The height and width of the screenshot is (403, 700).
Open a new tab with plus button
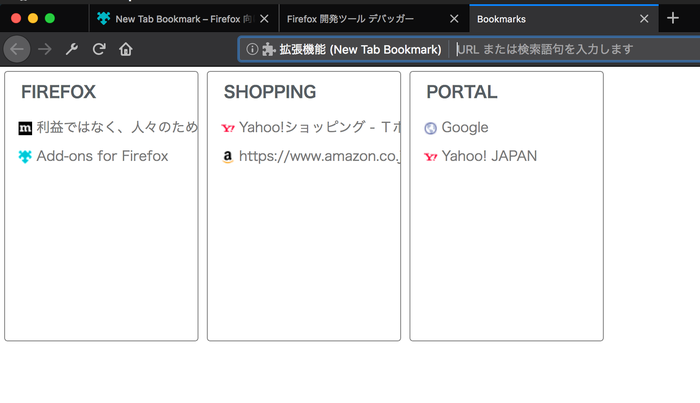point(673,18)
